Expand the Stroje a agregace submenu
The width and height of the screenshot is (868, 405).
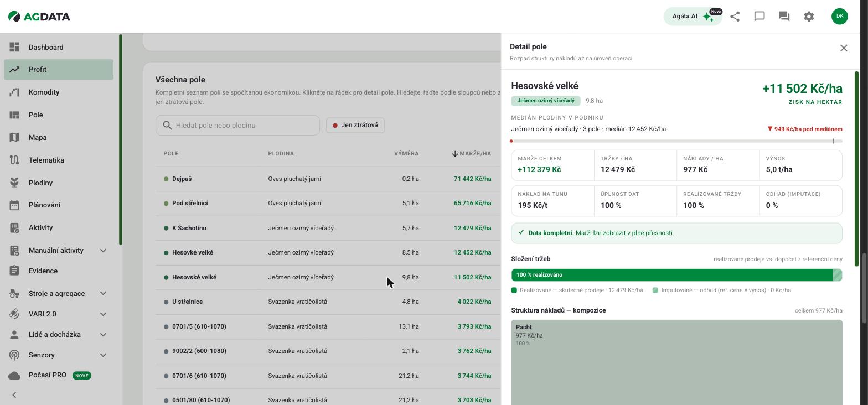pyautogui.click(x=103, y=294)
